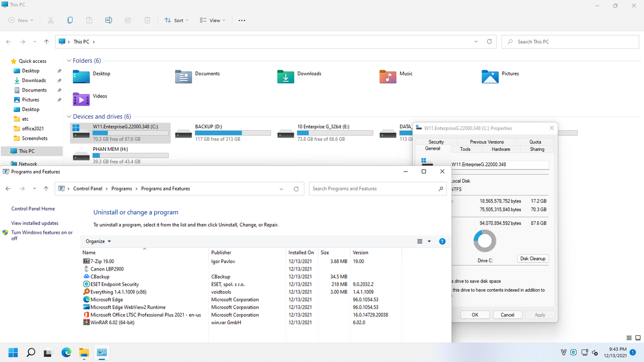Select the PHAN MEM (H:) drive

tap(120, 155)
